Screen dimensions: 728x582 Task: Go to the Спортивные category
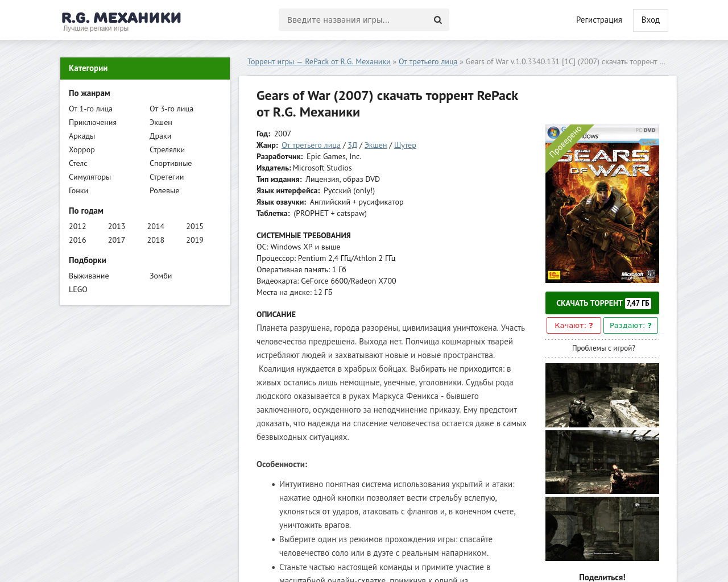(x=171, y=163)
